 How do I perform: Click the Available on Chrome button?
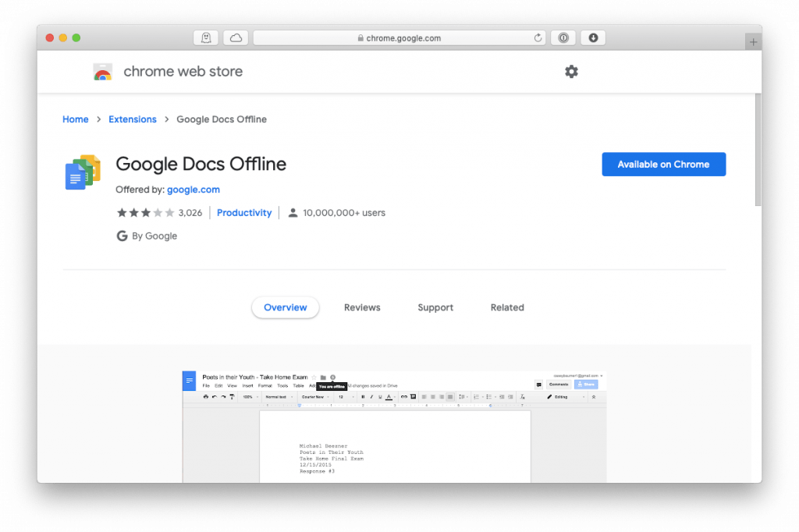point(663,164)
